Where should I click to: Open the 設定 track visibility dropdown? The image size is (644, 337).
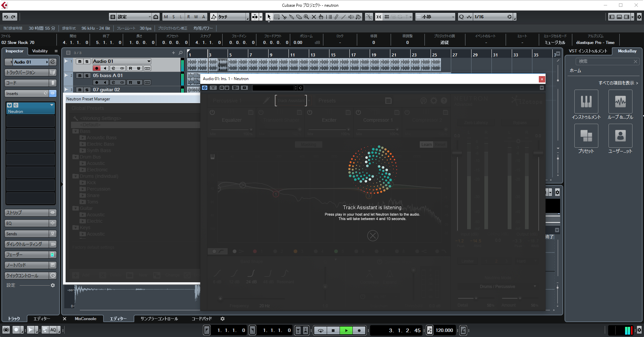[134, 17]
